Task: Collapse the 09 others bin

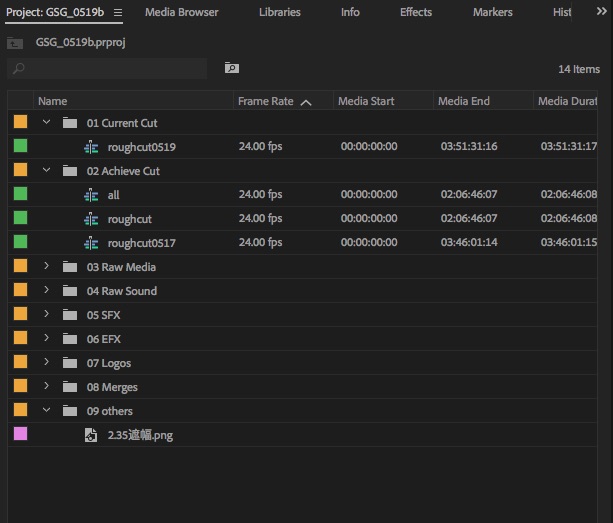Action: pos(46,411)
